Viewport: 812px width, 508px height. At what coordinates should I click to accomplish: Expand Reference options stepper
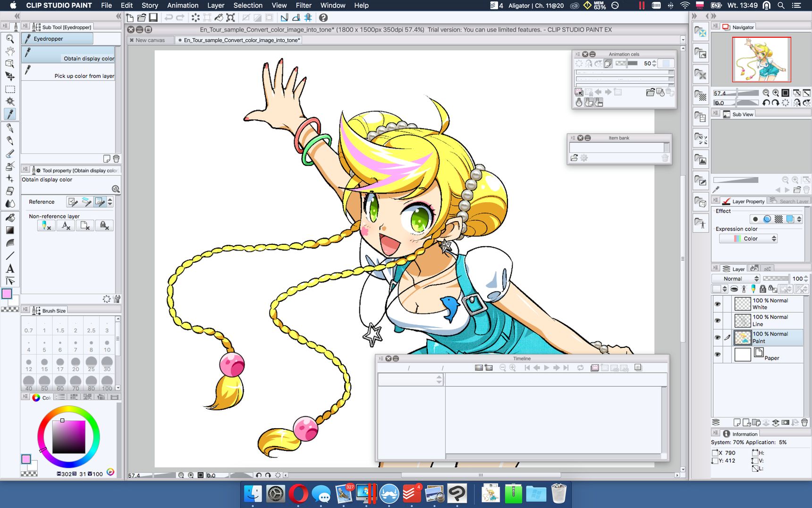[x=110, y=202]
